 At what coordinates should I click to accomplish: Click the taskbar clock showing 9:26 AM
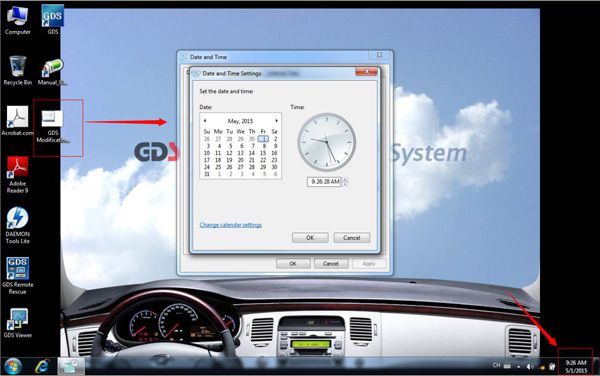point(576,366)
